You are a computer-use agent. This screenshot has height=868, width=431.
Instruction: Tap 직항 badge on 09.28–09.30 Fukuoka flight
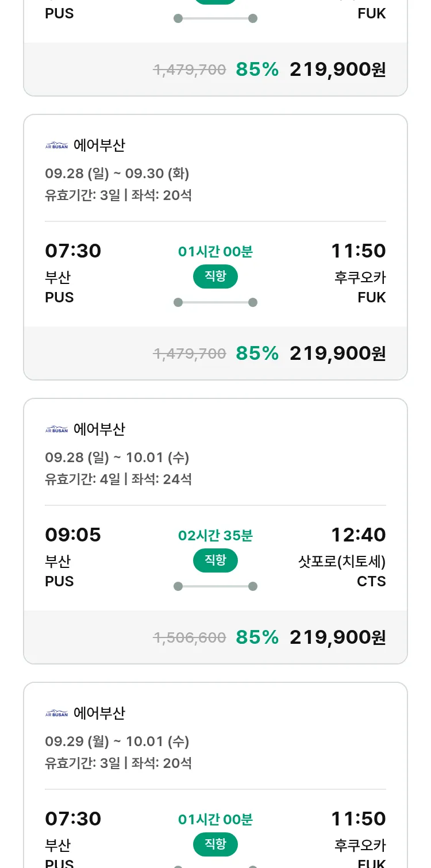point(215,276)
